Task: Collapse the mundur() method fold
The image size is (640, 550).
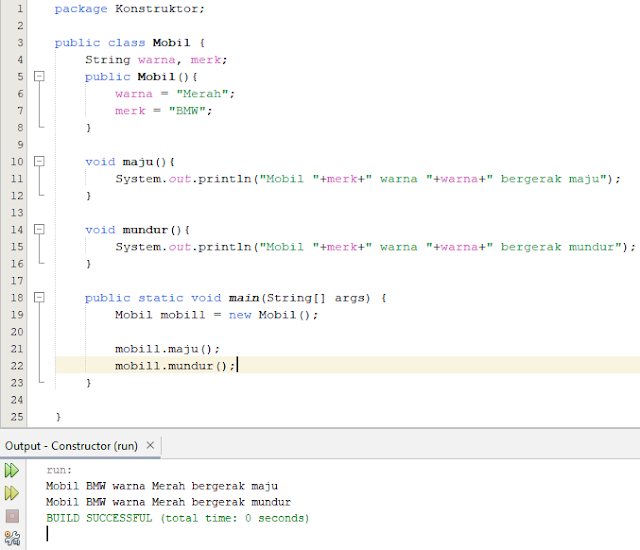Action: pyautogui.click(x=39, y=229)
